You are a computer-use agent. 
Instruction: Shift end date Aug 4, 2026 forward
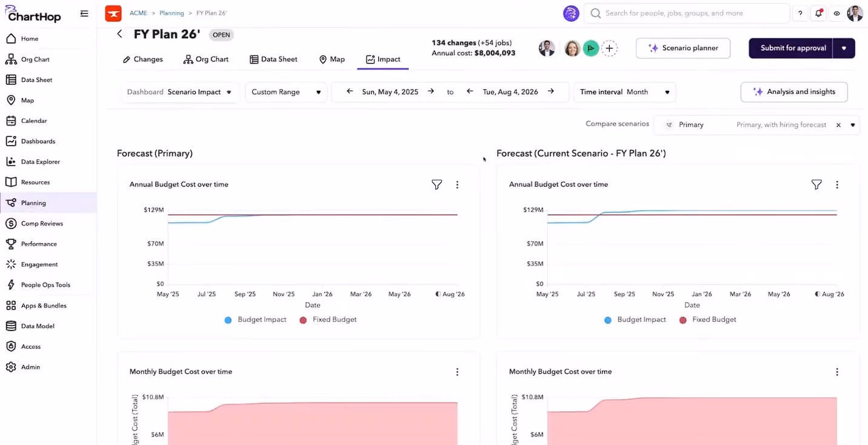pyautogui.click(x=551, y=92)
